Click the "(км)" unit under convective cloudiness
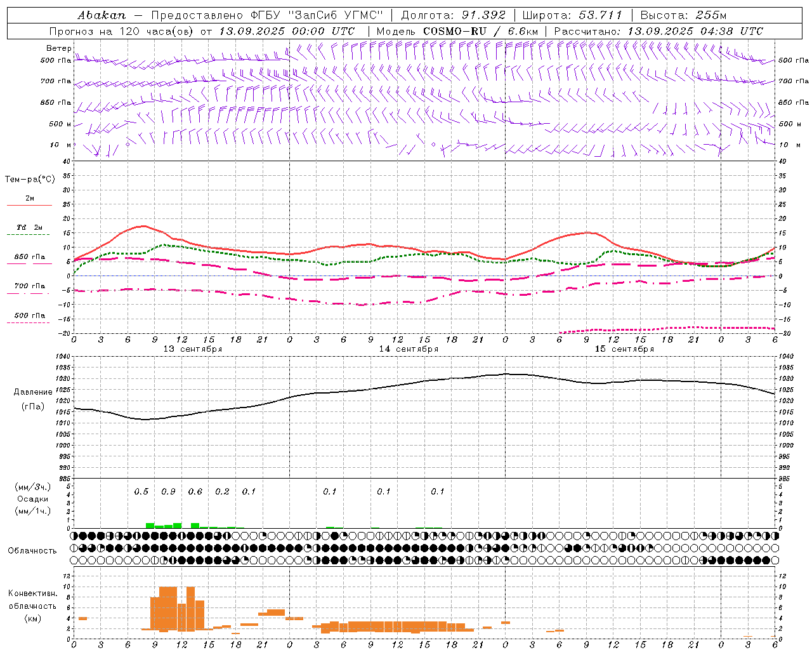 [32, 618]
